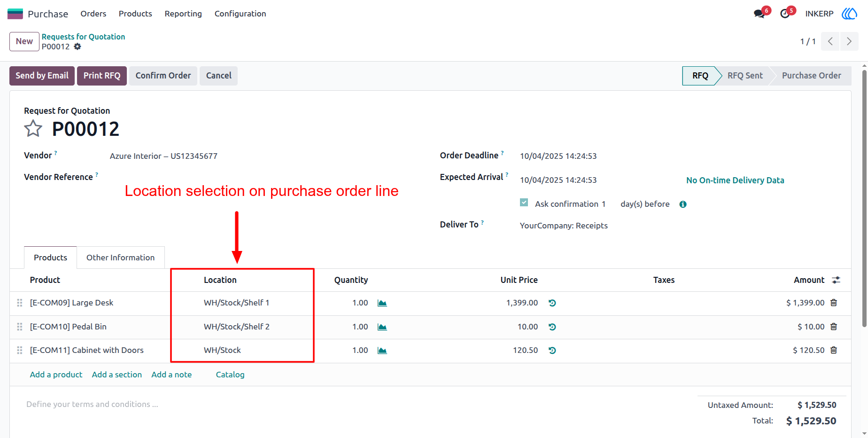The height and width of the screenshot is (438, 868).
Task: Delete the Pedal Bin order line
Action: pos(834,327)
